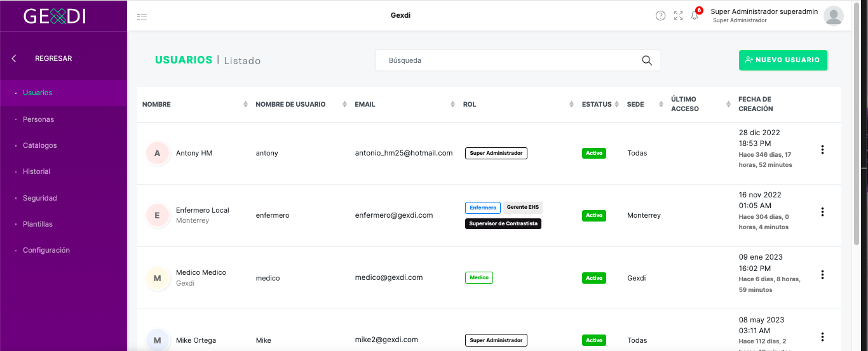Sort by the ÚLTIMO ACCESO column arrows

point(728,104)
